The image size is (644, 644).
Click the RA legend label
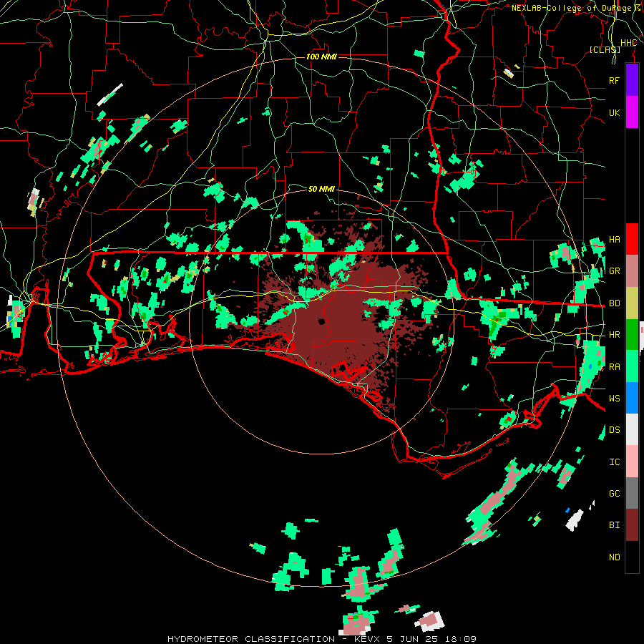tap(614, 366)
